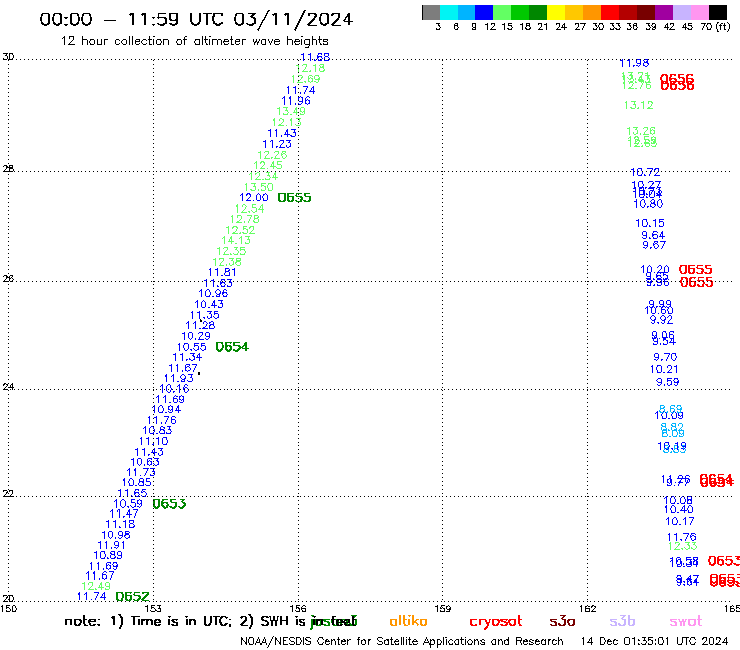The width and height of the screenshot is (740, 650).
Task: Click the longitude axis label 159
Action: [443, 608]
